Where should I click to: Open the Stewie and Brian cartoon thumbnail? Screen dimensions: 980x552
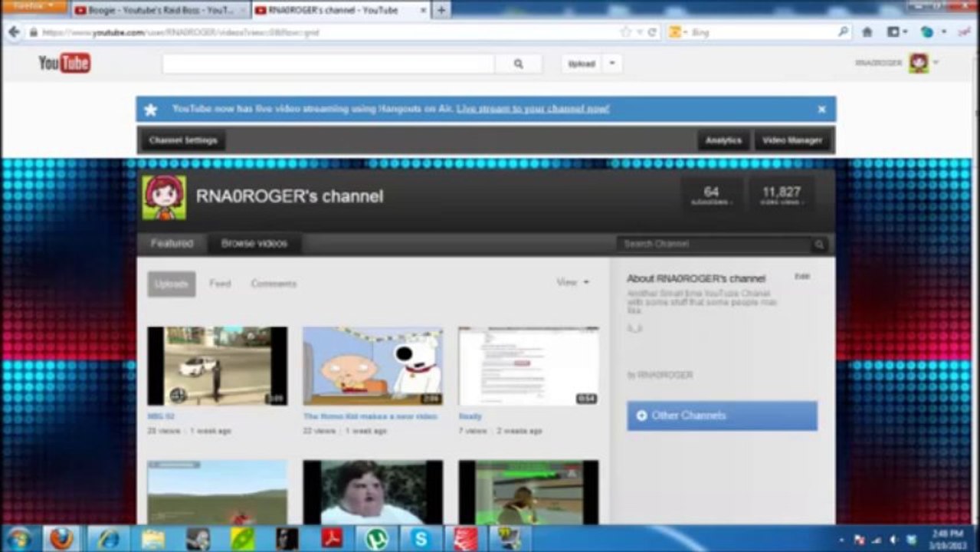(x=372, y=366)
